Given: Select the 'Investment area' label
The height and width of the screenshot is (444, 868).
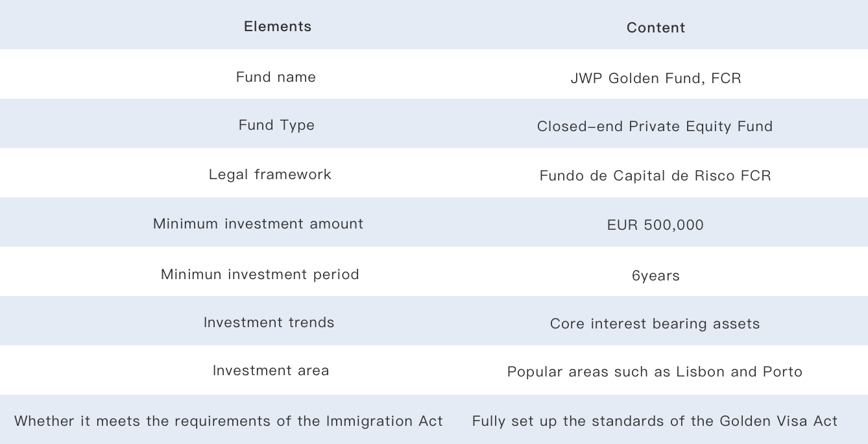Looking at the screenshot, I should point(271,371).
